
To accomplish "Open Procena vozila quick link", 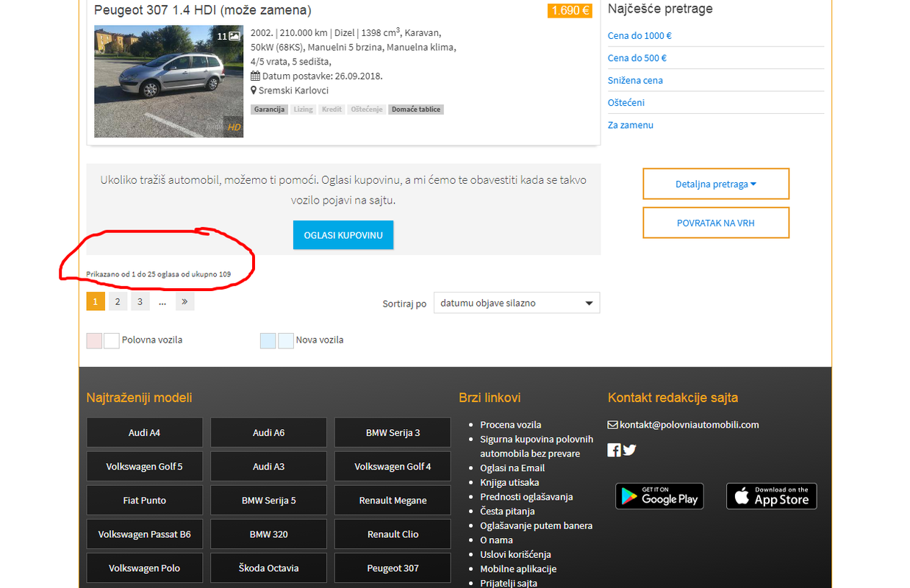I will point(511,425).
